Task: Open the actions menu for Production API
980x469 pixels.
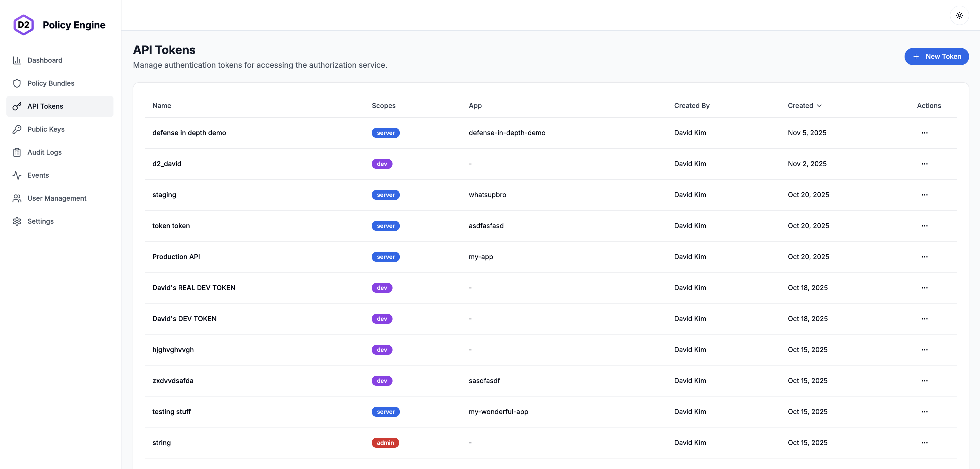Action: pos(925,257)
